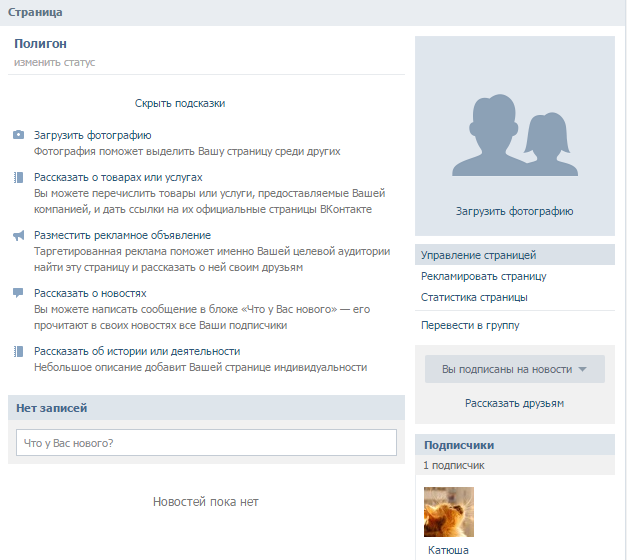The height and width of the screenshot is (560, 633).
Task: Click the group silhouette placeholder avatar
Action: click(515, 135)
